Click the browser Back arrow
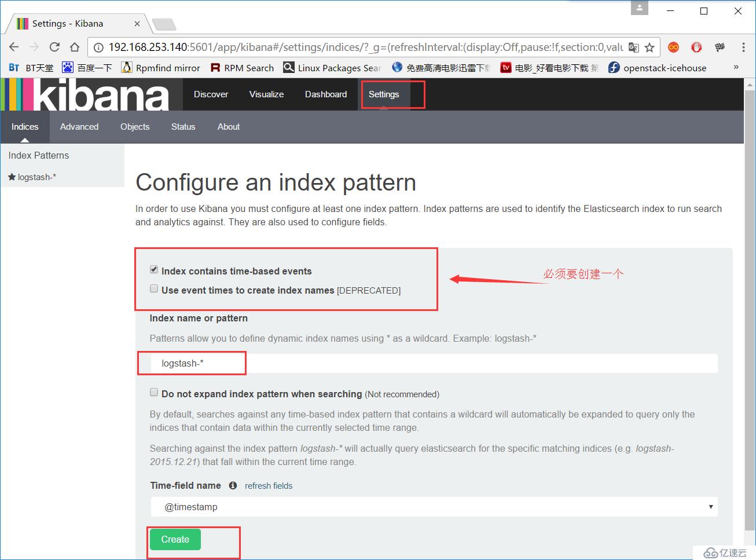The image size is (756, 560). coord(14,47)
